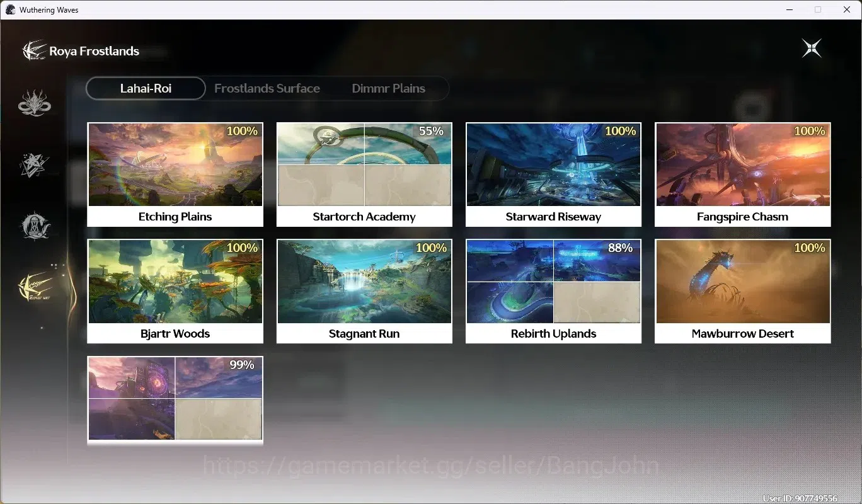Viewport: 862px width, 504px height.
Task: Switch to the Lahai-Roi tab
Action: click(x=146, y=88)
